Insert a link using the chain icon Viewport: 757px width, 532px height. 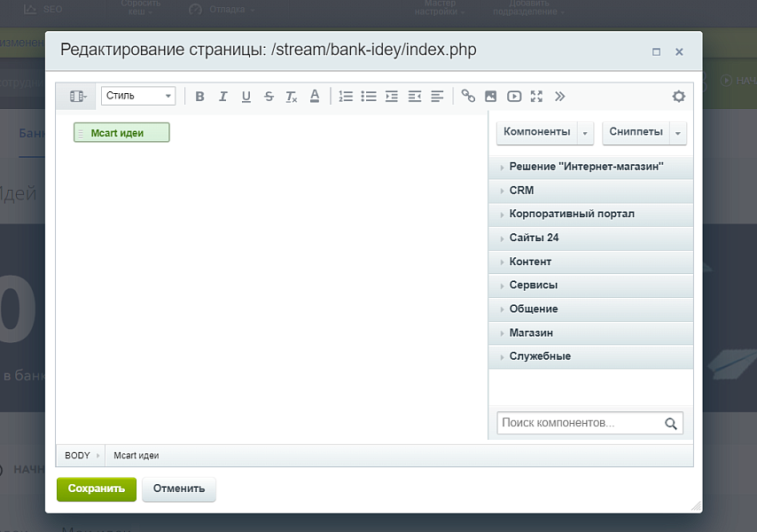coord(469,96)
